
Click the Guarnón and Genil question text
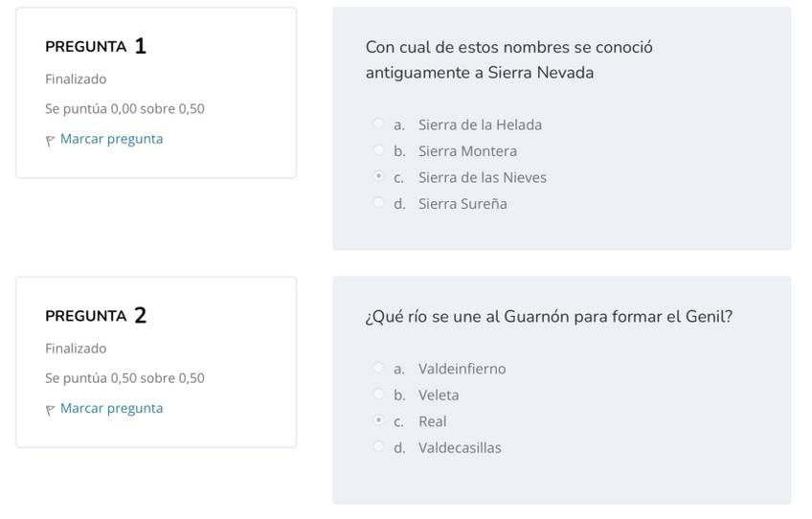tap(549, 317)
